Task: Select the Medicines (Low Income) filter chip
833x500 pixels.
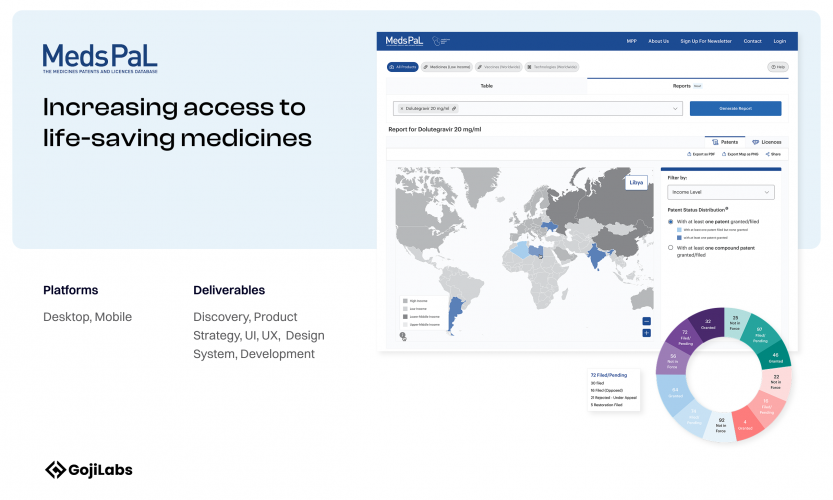Action: click(x=447, y=67)
